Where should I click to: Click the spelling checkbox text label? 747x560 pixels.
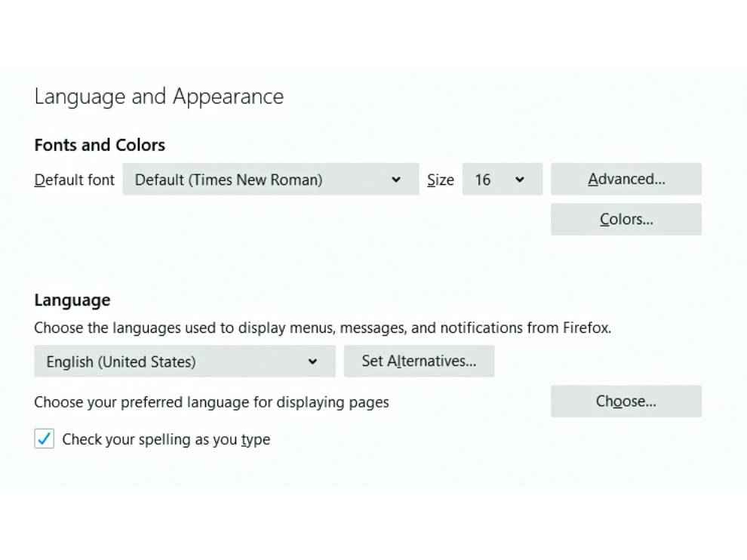tap(166, 439)
